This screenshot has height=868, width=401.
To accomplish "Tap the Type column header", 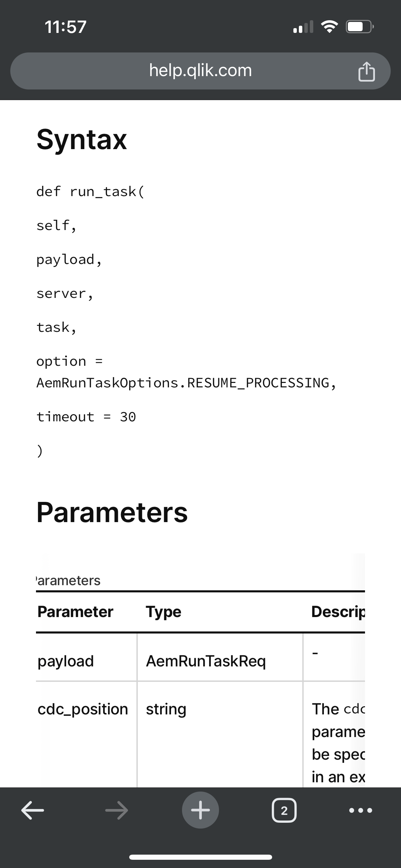I will 163,612.
